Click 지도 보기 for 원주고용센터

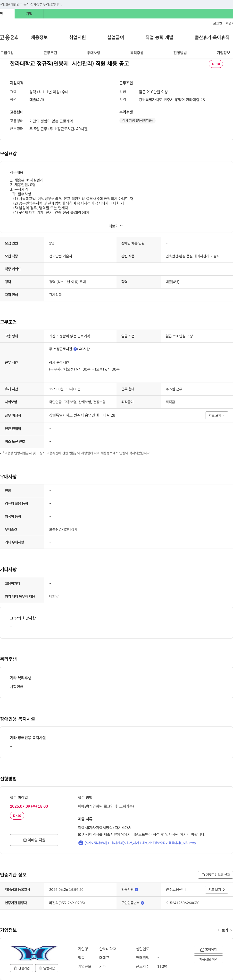(x=217, y=889)
